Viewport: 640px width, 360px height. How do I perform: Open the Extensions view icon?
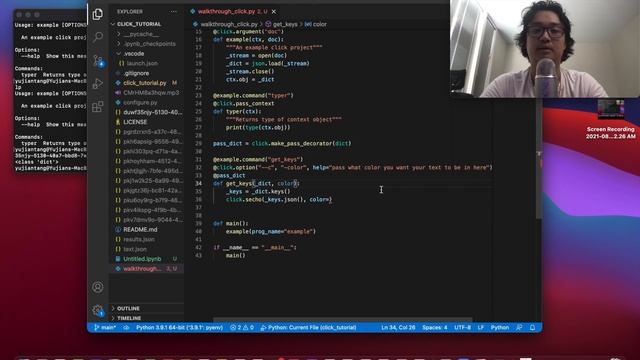pyautogui.click(x=98, y=107)
